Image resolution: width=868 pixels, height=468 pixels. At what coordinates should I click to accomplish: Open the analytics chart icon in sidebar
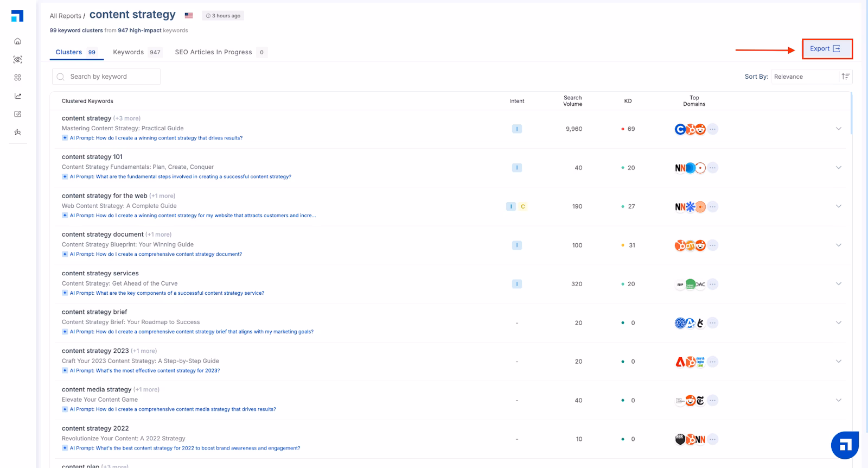[x=17, y=96]
